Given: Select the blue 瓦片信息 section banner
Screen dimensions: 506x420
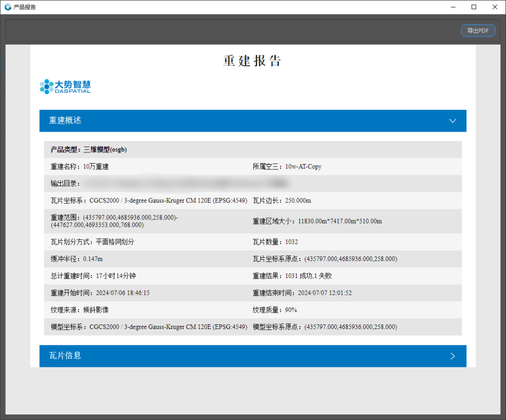Looking at the screenshot, I should [253, 356].
